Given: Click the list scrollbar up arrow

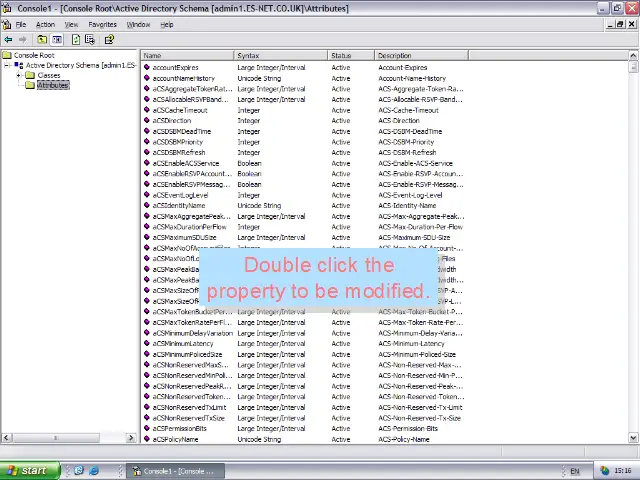Looking at the screenshot, I should pyautogui.click(x=633, y=56).
